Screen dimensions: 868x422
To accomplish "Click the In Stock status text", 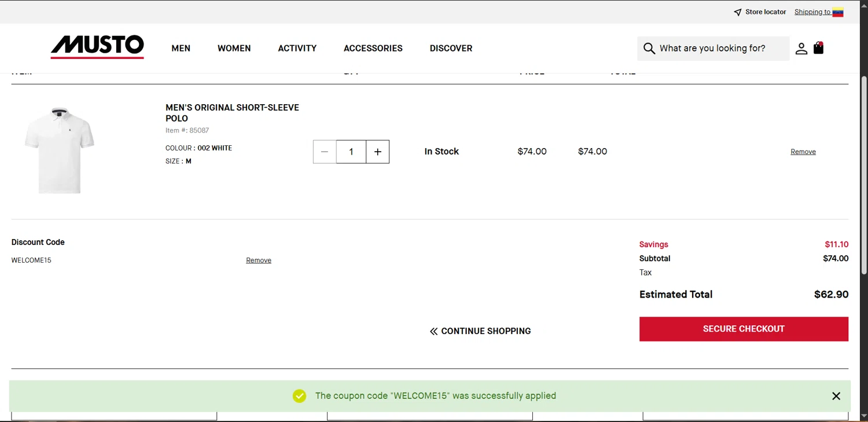I will pyautogui.click(x=442, y=152).
